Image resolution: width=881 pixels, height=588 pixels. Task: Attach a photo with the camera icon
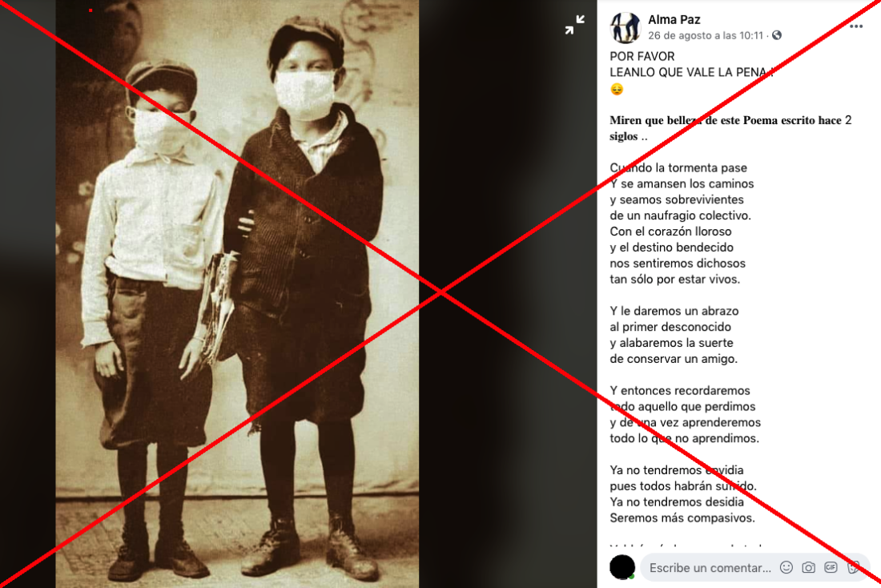pos(808,568)
